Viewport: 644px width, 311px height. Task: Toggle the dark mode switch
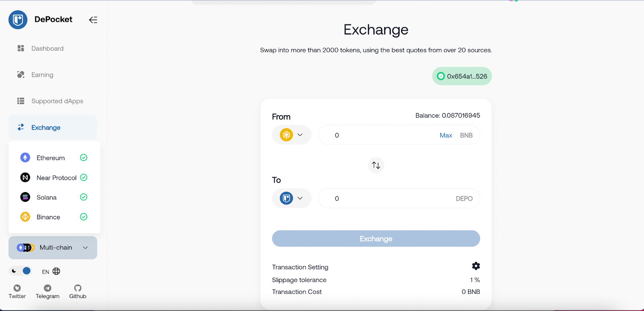21,271
